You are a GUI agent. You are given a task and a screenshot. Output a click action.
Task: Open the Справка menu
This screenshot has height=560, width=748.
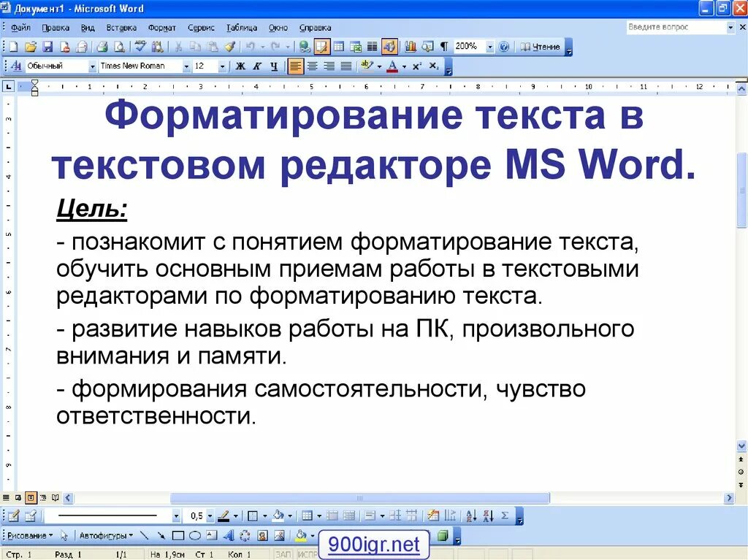[315, 28]
